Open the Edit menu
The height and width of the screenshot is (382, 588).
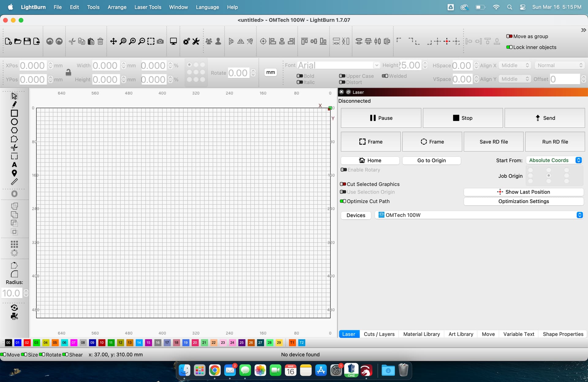coord(74,7)
